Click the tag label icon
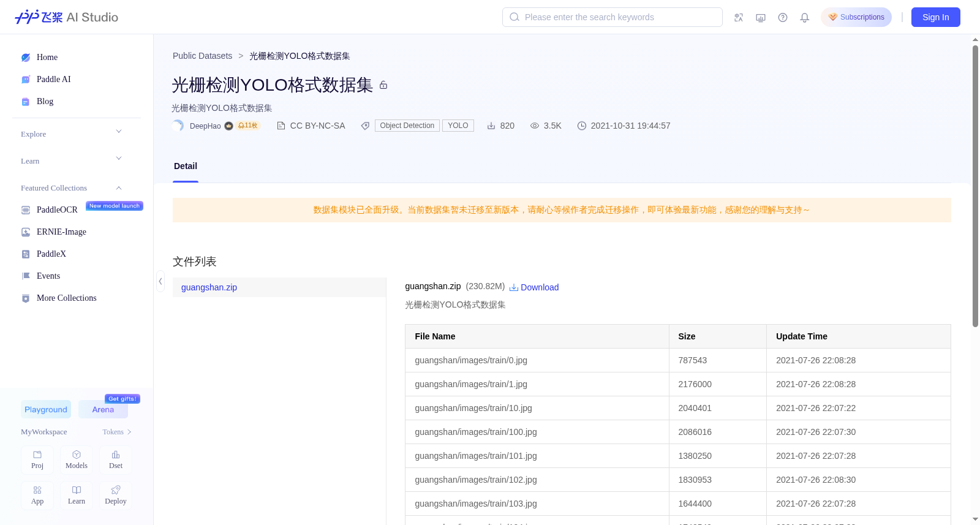Image resolution: width=980 pixels, height=525 pixels. [x=365, y=126]
